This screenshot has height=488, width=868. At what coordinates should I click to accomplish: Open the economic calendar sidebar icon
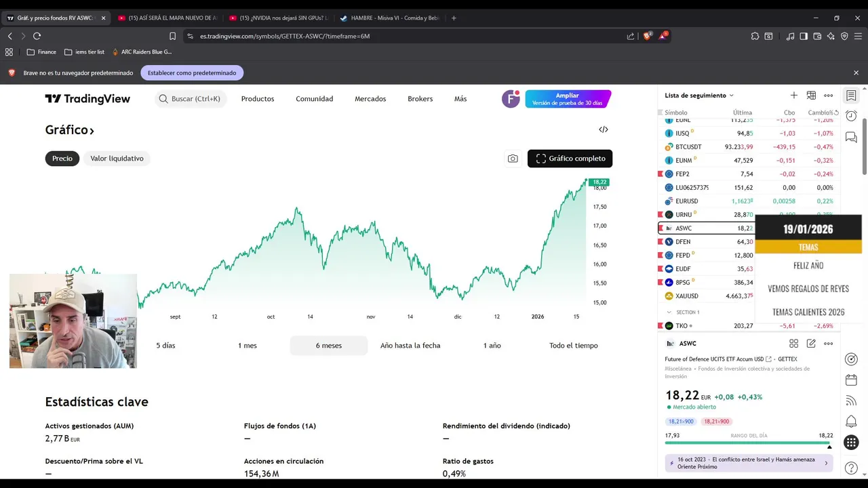(851, 380)
